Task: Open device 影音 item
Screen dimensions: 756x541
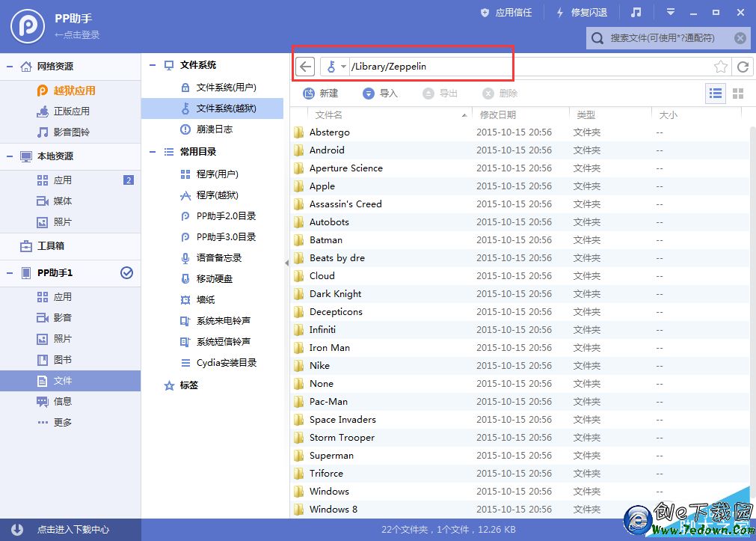Action: click(x=70, y=317)
